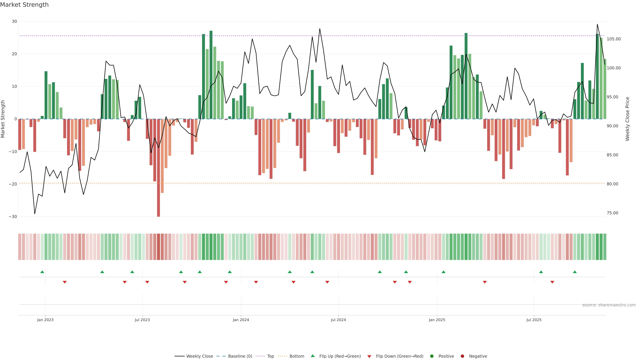This screenshot has height=362, width=644.
Task: Click the last red flip-down triangle marker
Action: pyautogui.click(x=552, y=282)
